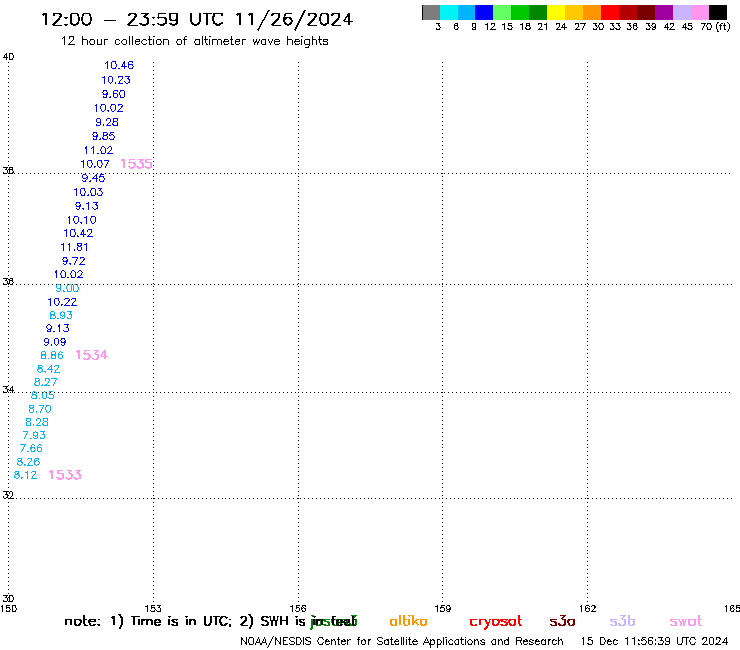740x650 pixels.
Task: Click the lowest reading 7.66
Action: click(x=31, y=448)
